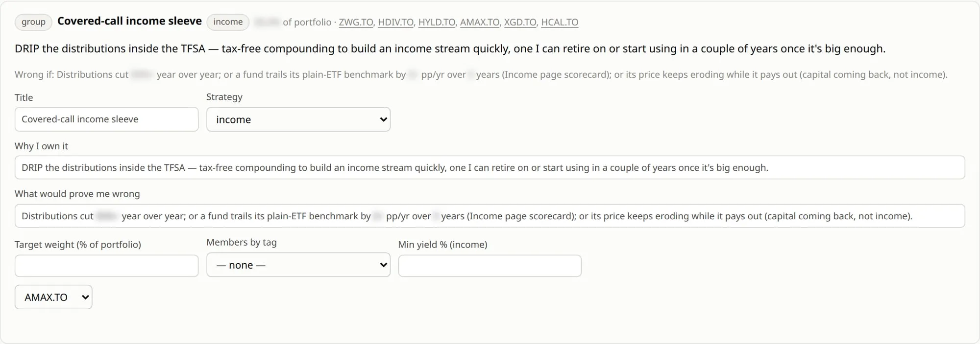Image resolution: width=980 pixels, height=344 pixels.
Task: Expand the Strategy dropdown set to income
Action: click(x=298, y=119)
